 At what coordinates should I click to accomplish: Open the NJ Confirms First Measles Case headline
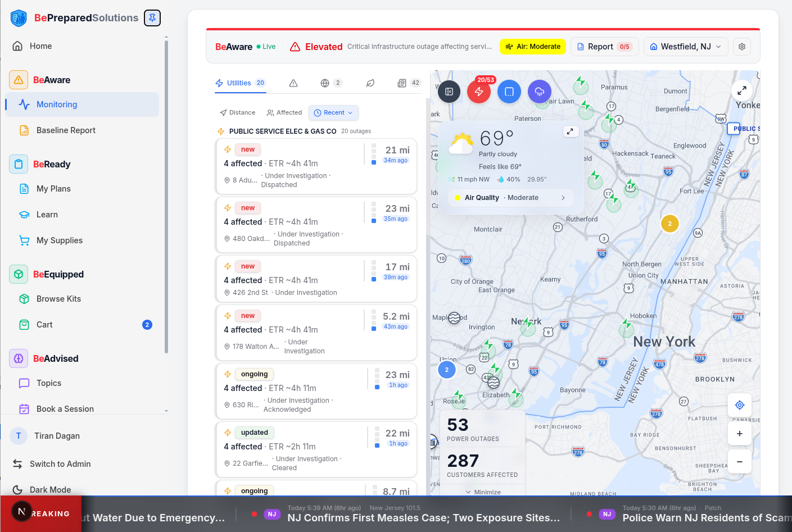tap(424, 518)
